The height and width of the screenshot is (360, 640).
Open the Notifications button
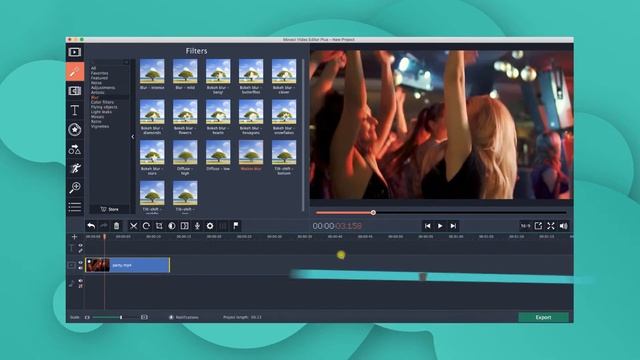[x=184, y=317]
